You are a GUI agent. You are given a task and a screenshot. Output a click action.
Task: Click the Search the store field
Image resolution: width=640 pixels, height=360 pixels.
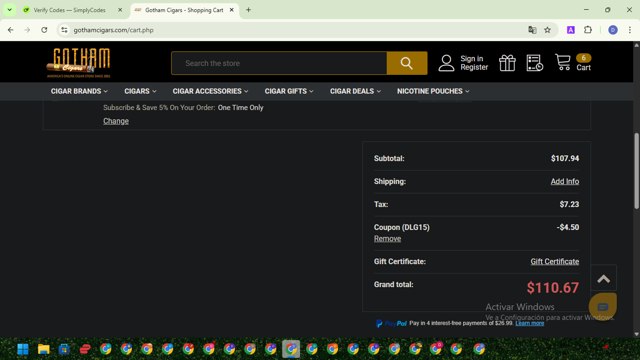pyautogui.click(x=279, y=63)
